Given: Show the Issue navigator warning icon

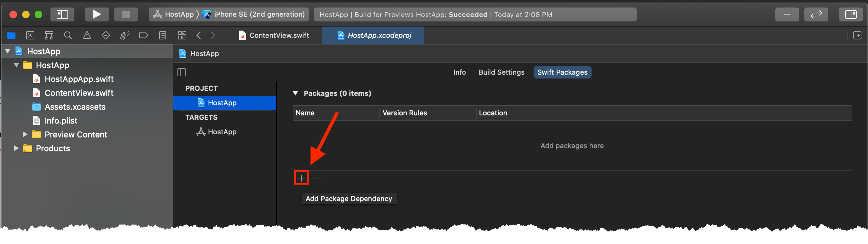Looking at the screenshot, I should click(87, 35).
